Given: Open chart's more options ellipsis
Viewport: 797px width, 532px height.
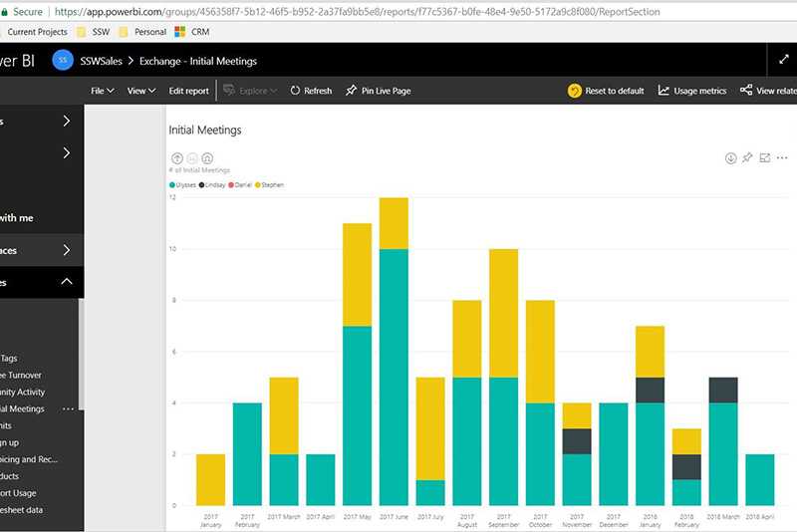Looking at the screenshot, I should pos(782,158).
